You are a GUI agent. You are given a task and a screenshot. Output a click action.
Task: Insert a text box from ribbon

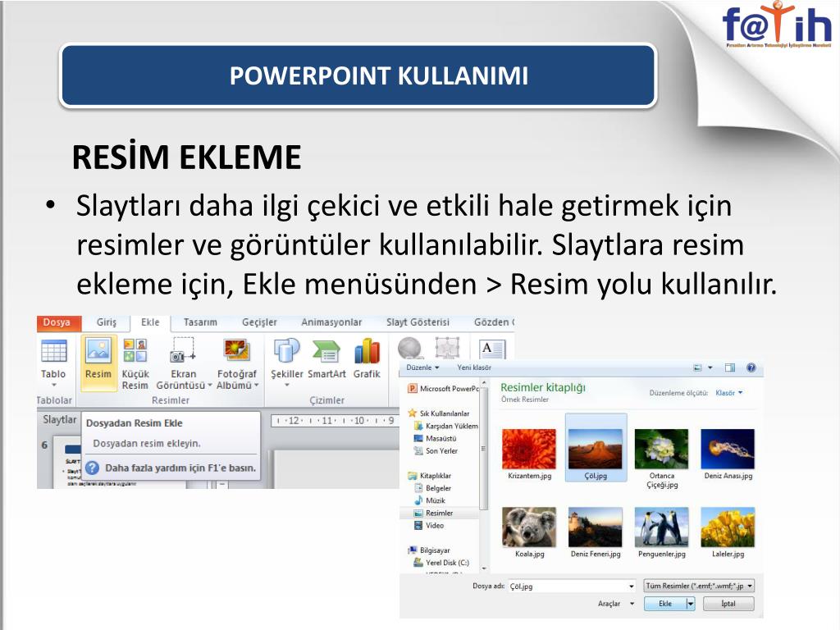492,349
